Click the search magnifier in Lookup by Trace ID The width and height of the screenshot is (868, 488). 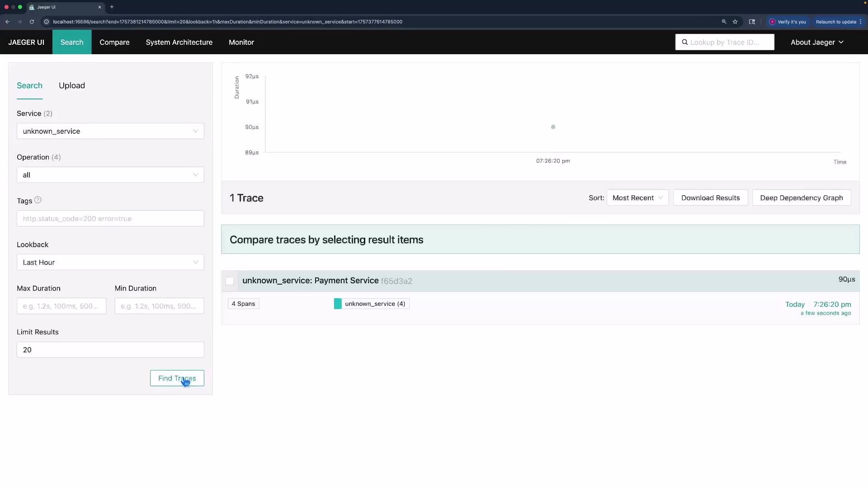[x=685, y=42]
